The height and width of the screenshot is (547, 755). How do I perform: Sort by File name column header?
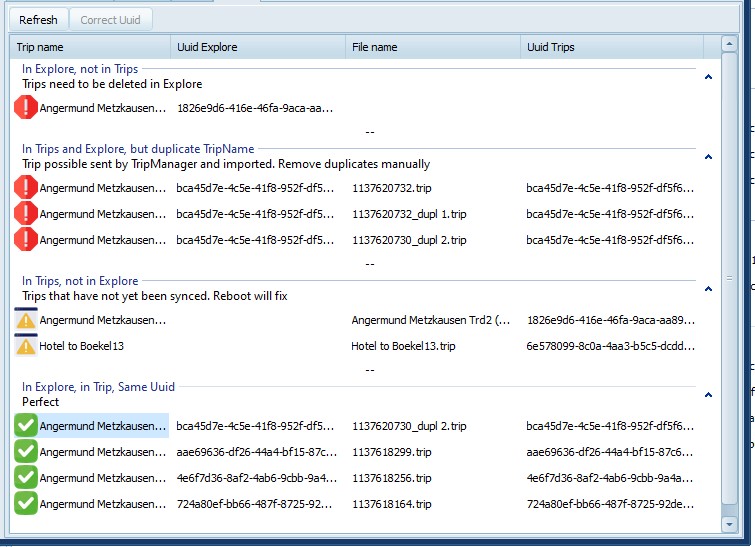tap(433, 47)
